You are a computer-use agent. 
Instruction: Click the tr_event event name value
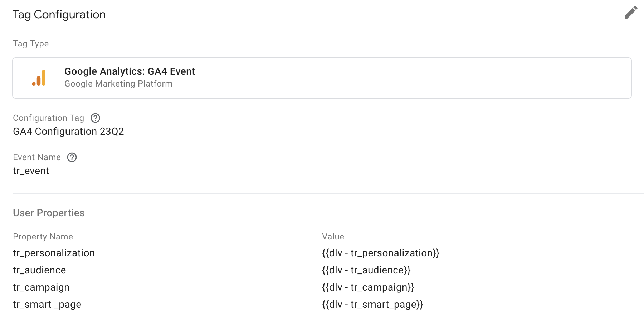tap(31, 171)
